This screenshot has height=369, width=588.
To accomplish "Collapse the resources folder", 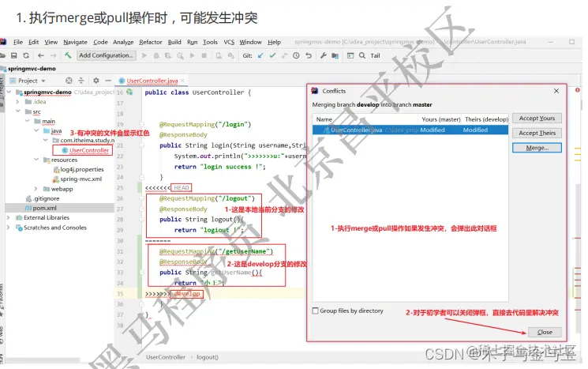I will pyautogui.click(x=36, y=160).
